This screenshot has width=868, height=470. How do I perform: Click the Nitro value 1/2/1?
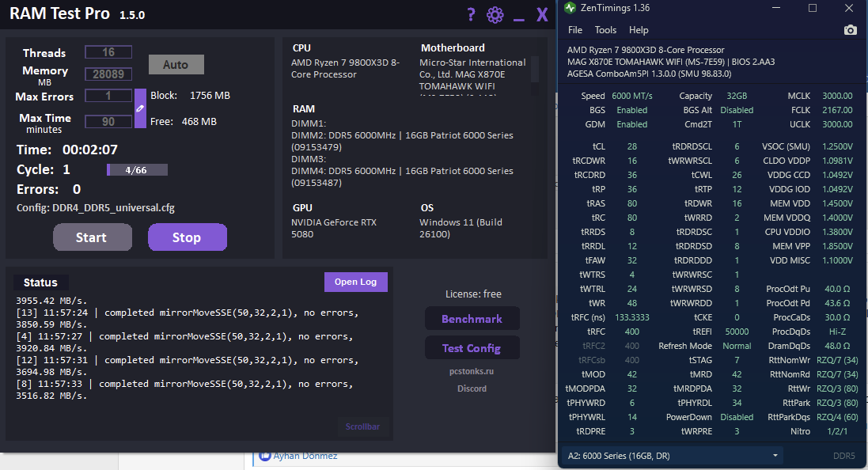point(837,432)
